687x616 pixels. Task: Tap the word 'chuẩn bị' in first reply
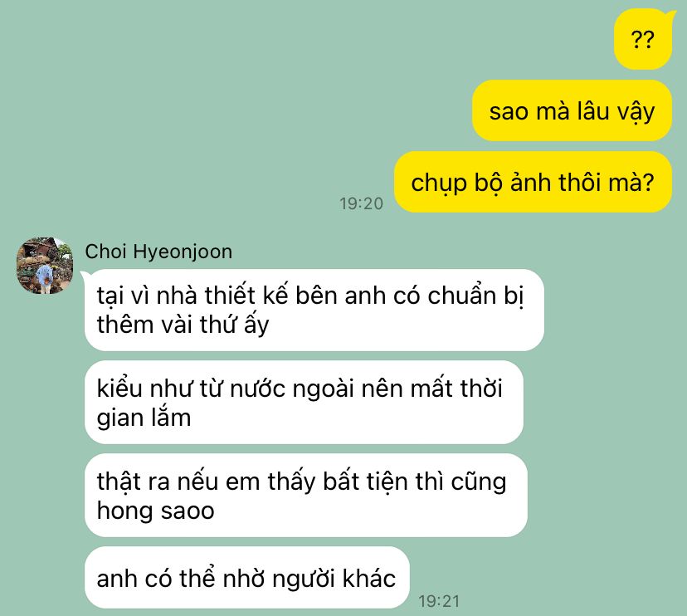point(475,296)
